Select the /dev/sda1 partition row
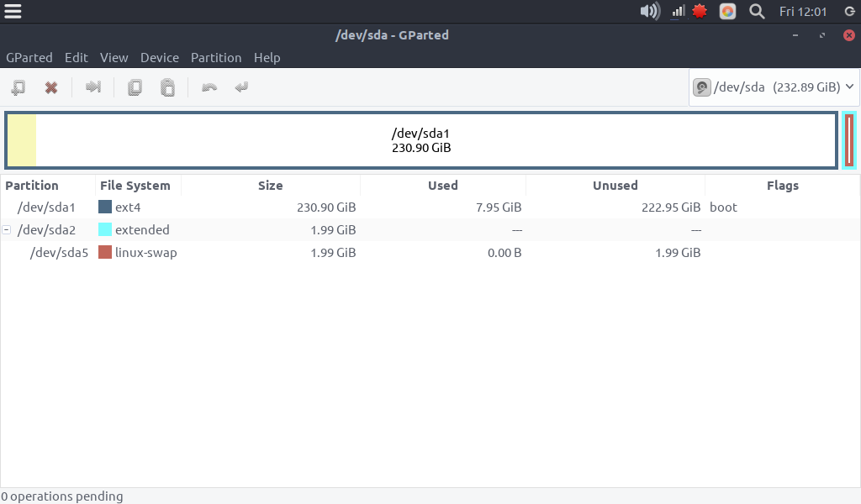 [430, 207]
